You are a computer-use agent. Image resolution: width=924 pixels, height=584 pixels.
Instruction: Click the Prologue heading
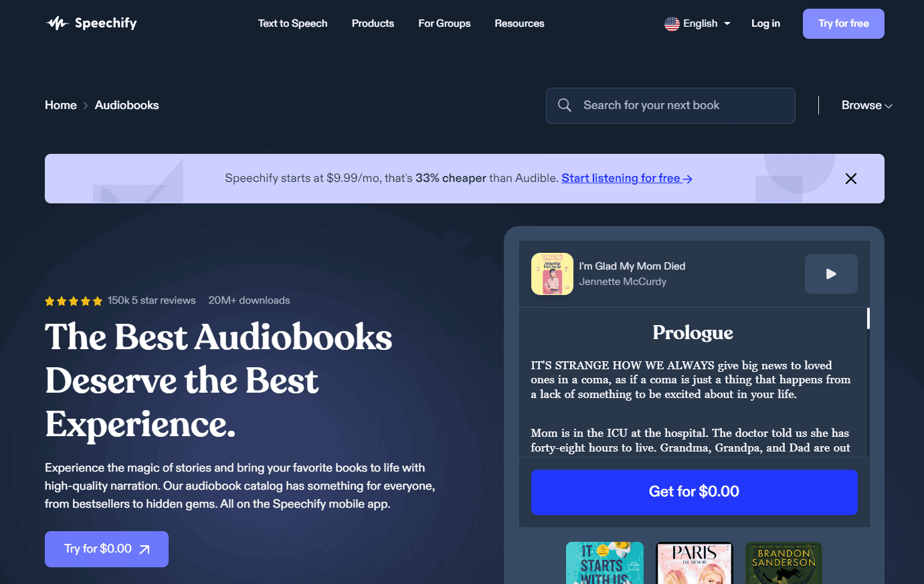click(692, 332)
